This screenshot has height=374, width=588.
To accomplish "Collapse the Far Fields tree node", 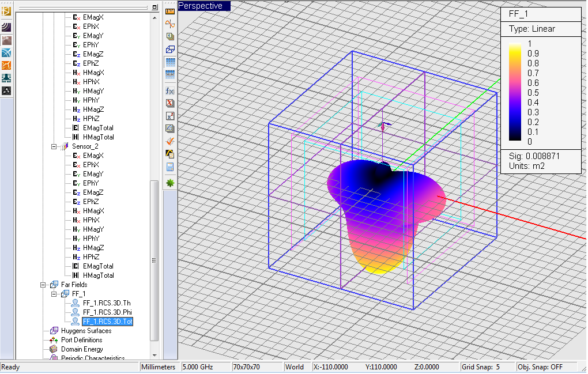I will pyautogui.click(x=43, y=285).
